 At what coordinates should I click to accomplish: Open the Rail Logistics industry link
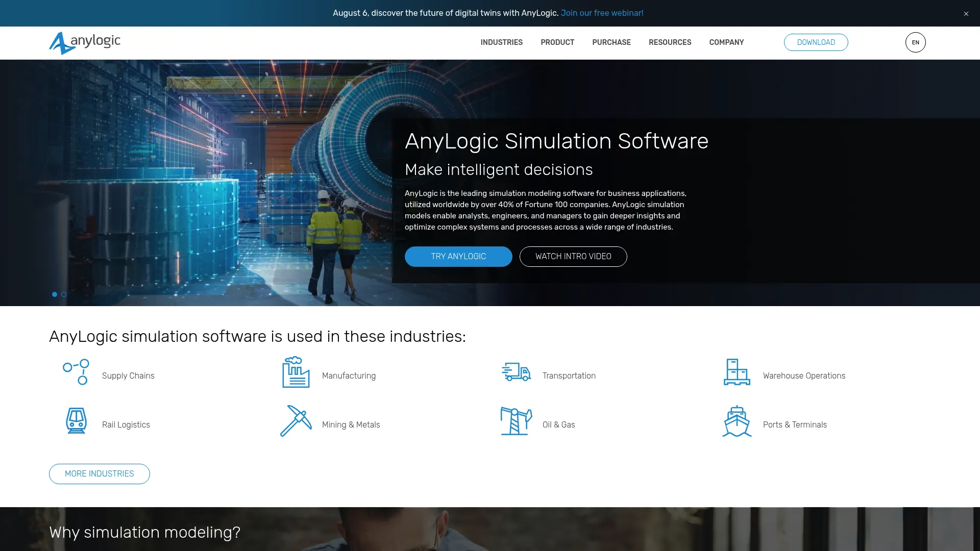(126, 425)
